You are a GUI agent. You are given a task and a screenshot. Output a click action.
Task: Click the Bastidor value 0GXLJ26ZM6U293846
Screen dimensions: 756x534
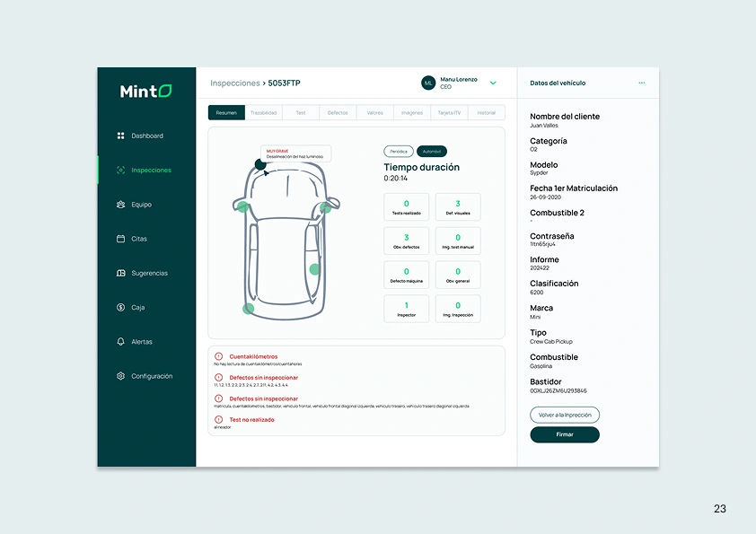tap(558, 391)
